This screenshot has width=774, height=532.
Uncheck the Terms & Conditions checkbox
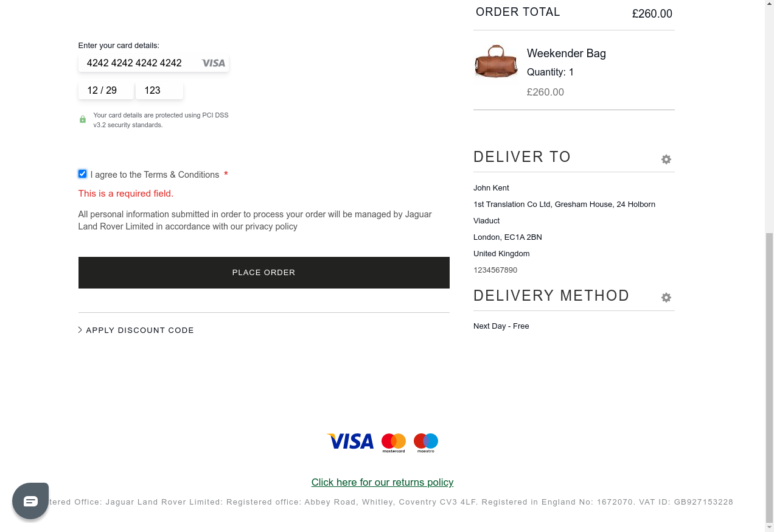pos(83,174)
